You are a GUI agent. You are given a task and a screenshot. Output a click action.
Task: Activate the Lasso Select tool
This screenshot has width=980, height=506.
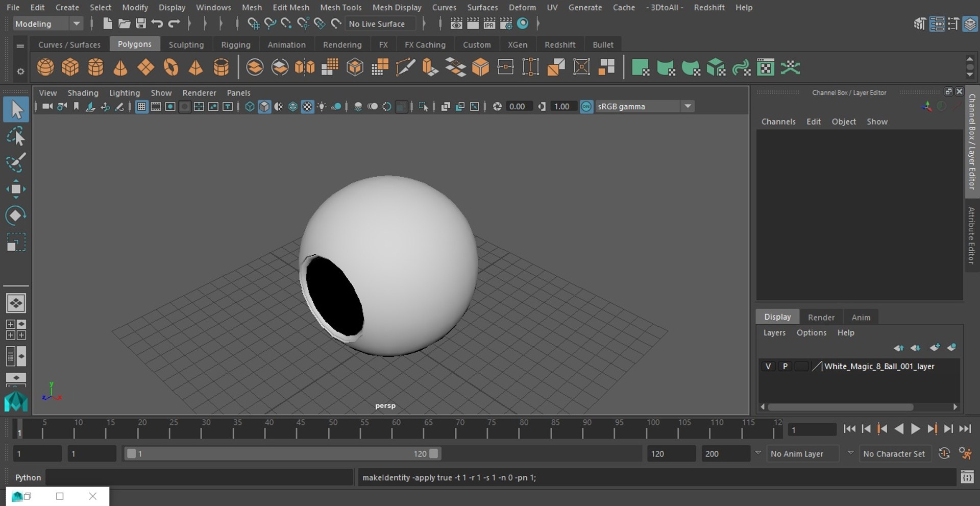point(16,137)
